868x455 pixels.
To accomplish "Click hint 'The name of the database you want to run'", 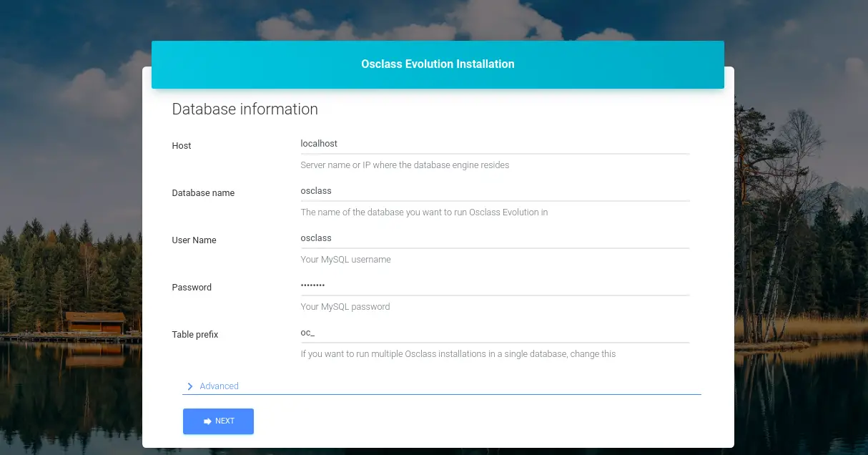I will pos(424,212).
